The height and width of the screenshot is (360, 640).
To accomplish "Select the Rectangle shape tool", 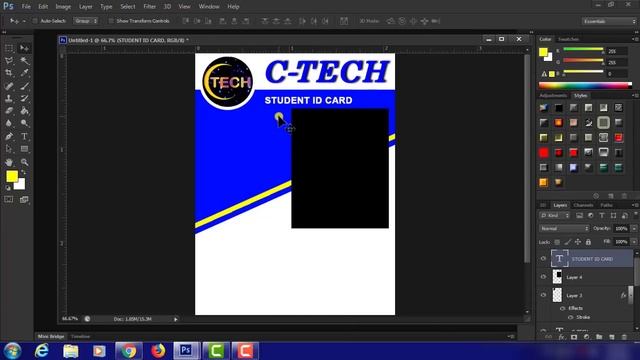I will pyautogui.click(x=24, y=149).
